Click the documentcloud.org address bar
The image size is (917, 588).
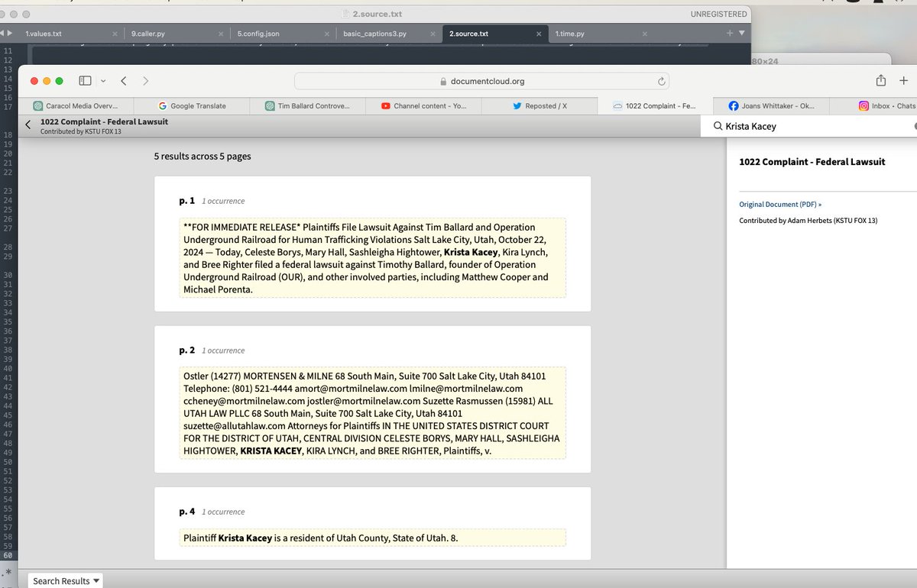481,81
